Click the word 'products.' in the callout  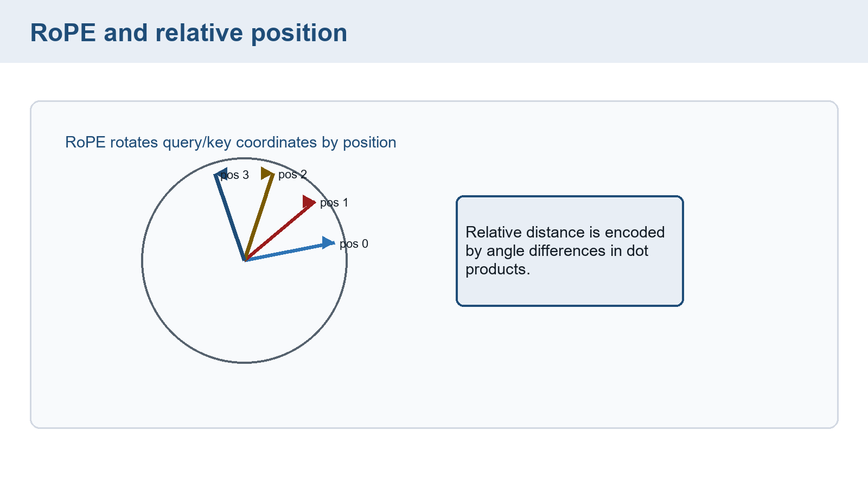498,269
